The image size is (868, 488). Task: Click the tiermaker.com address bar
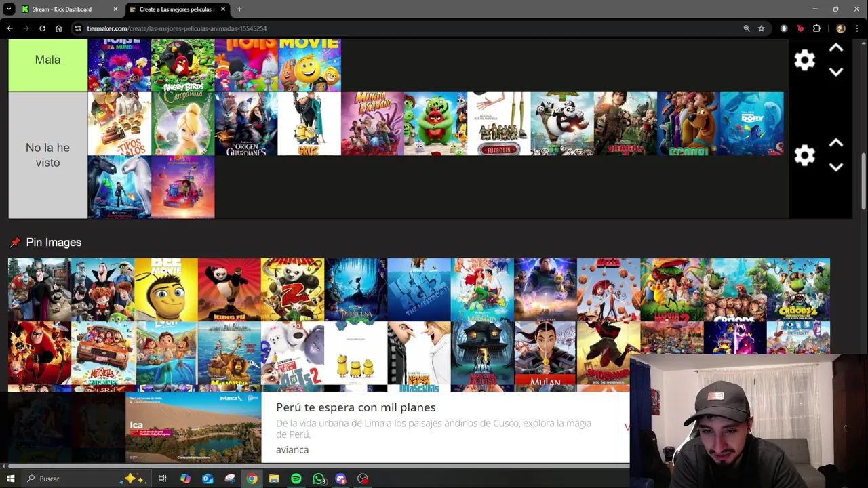point(407,28)
